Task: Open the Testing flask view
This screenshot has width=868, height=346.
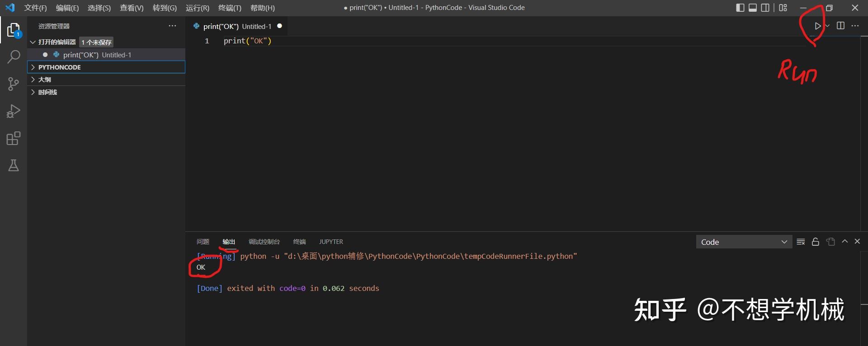Action: (14, 165)
